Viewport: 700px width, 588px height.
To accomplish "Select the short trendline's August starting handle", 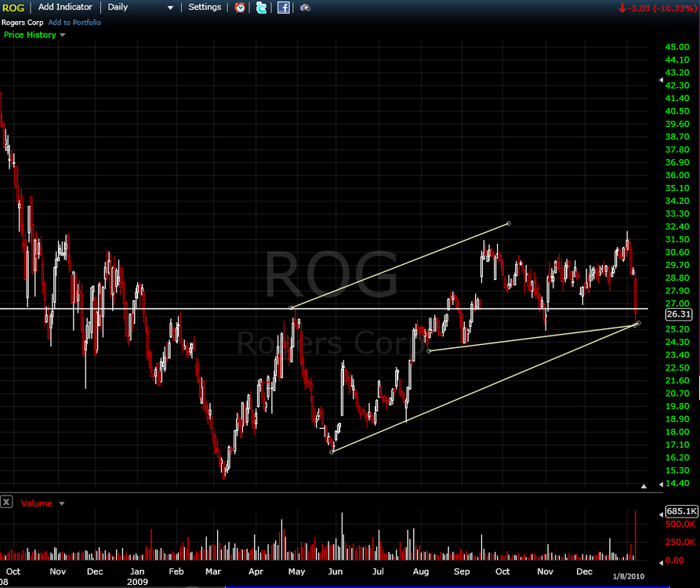I will click(x=429, y=351).
